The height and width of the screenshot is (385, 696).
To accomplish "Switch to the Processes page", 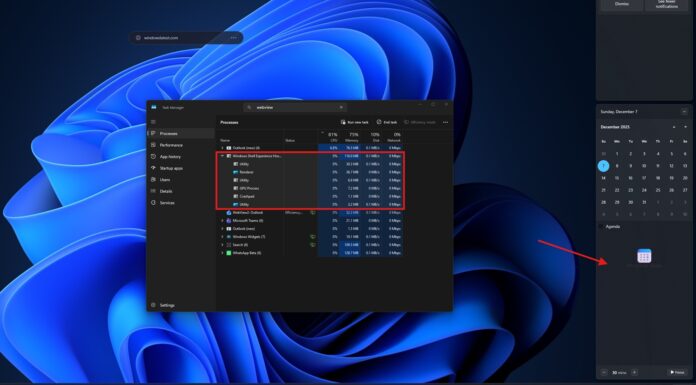I will 181,133.
